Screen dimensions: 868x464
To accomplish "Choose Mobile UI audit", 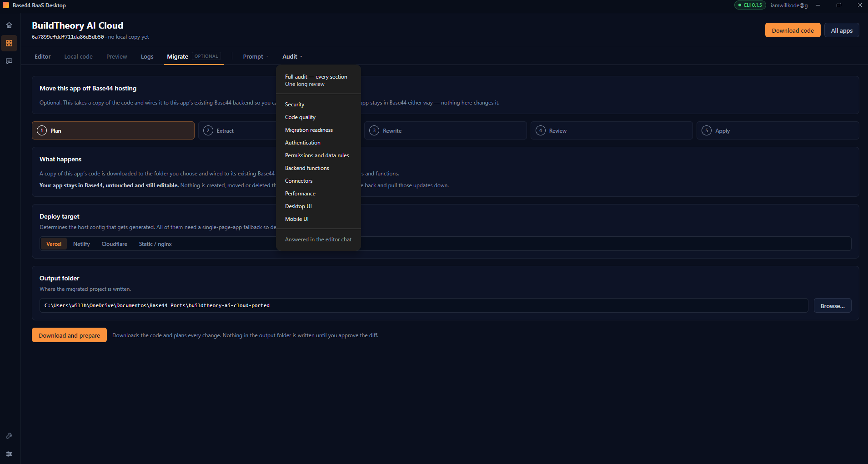I will tap(318, 219).
